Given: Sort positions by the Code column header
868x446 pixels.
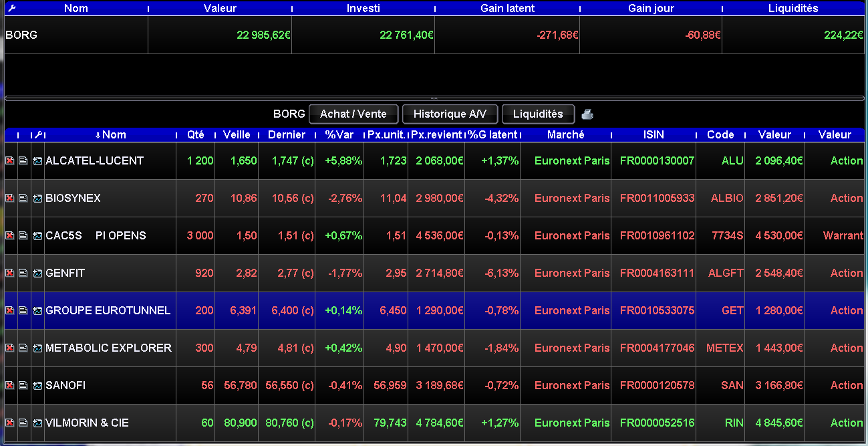Looking at the screenshot, I should tap(720, 134).
